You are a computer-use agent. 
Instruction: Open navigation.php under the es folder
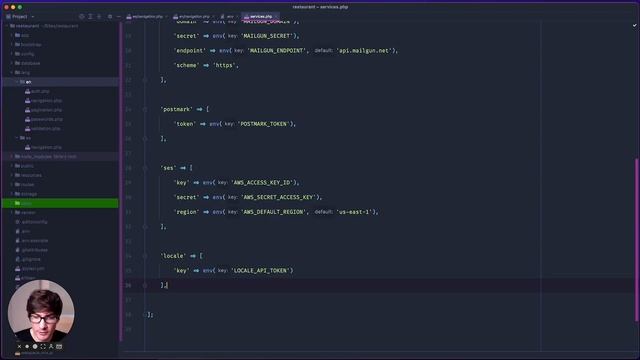tap(44, 147)
